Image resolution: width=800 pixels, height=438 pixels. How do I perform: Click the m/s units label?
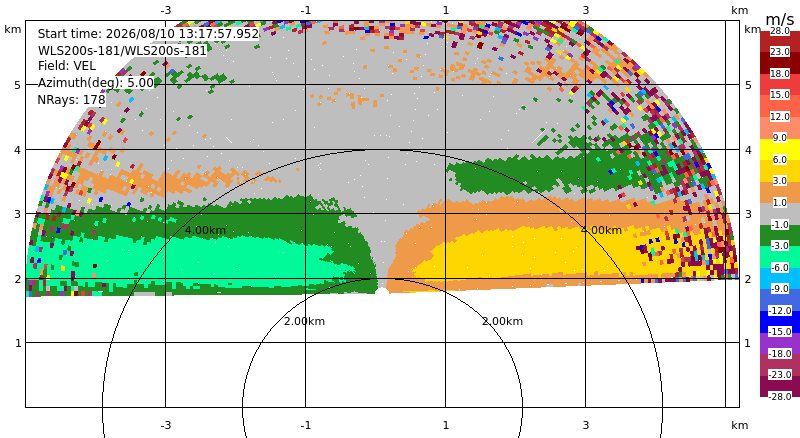[780, 19]
